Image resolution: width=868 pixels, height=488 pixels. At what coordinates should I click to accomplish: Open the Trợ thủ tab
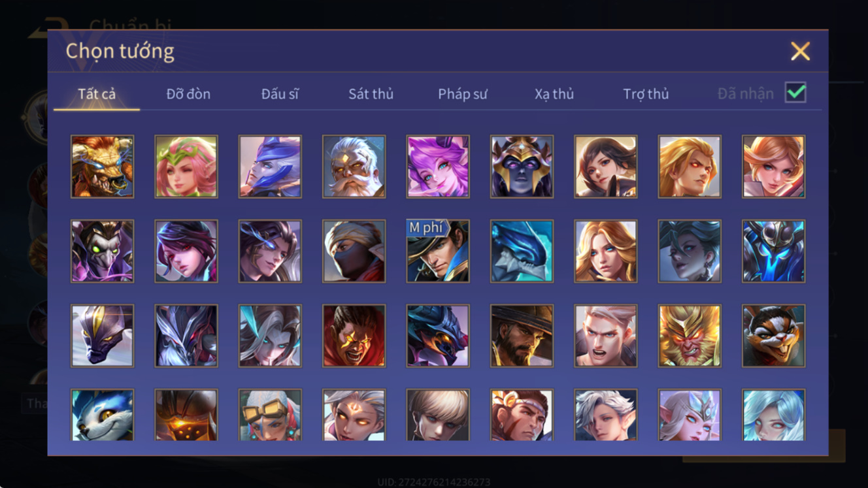(x=646, y=94)
